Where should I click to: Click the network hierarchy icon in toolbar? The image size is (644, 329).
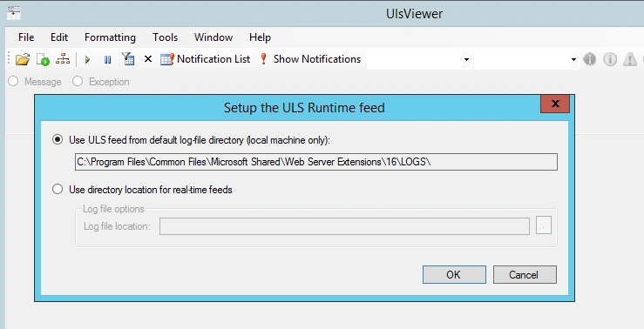(63, 59)
